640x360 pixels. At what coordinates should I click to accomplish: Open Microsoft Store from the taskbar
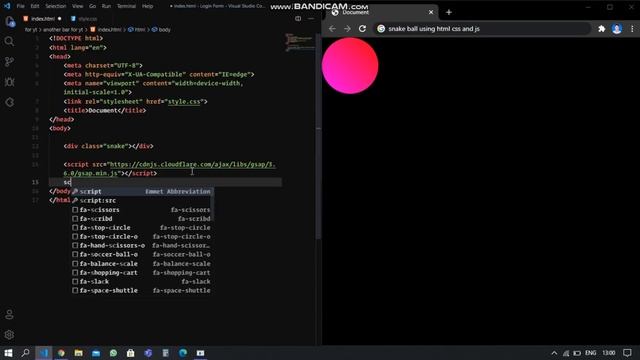coord(131,353)
